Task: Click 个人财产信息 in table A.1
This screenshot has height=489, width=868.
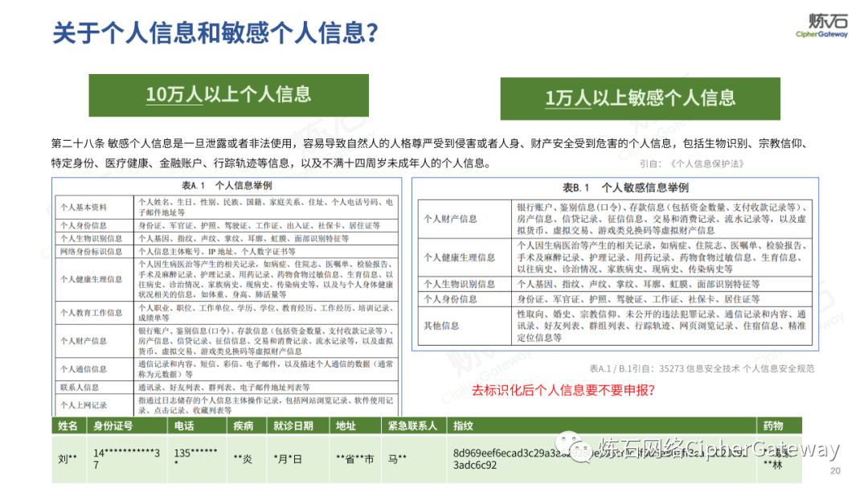Action: (84, 341)
